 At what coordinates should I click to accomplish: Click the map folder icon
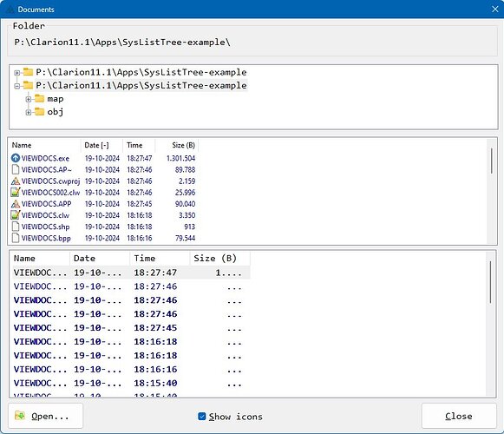click(39, 98)
